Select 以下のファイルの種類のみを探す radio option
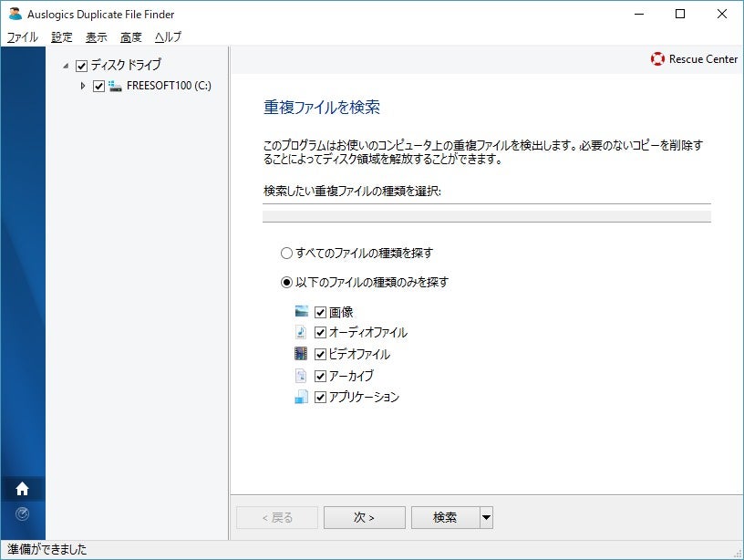Screen dimensions: 744x560 (x=286, y=283)
